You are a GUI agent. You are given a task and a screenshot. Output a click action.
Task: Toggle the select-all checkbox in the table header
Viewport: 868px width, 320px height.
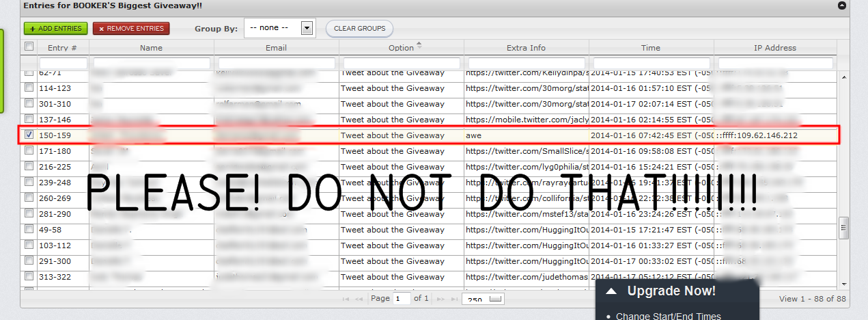[x=29, y=46]
